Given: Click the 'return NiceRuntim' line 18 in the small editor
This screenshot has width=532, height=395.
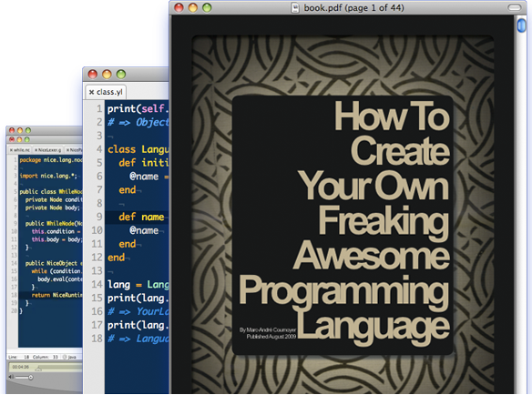Looking at the screenshot, I should coord(57,295).
